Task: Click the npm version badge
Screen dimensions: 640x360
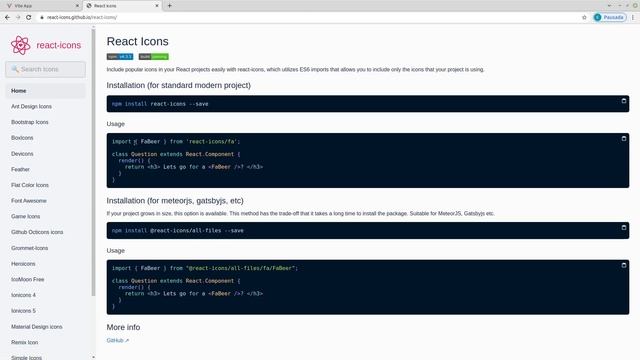Action: click(120, 57)
